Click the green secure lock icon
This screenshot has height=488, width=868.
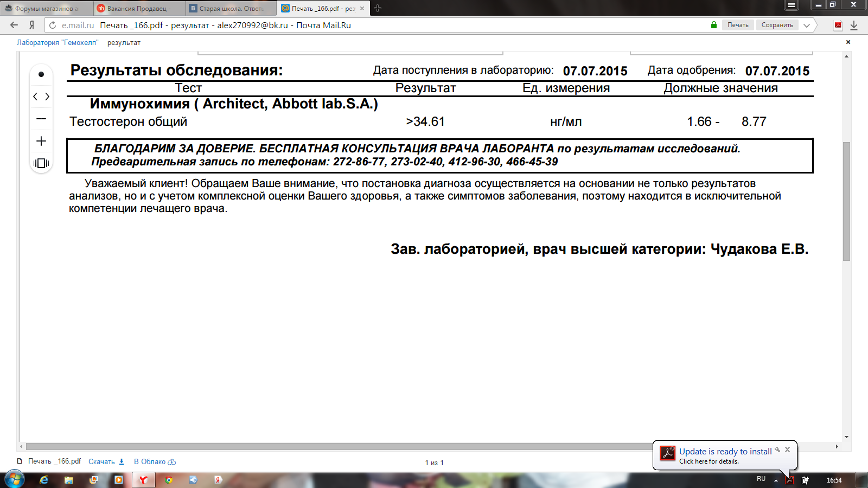coord(714,25)
